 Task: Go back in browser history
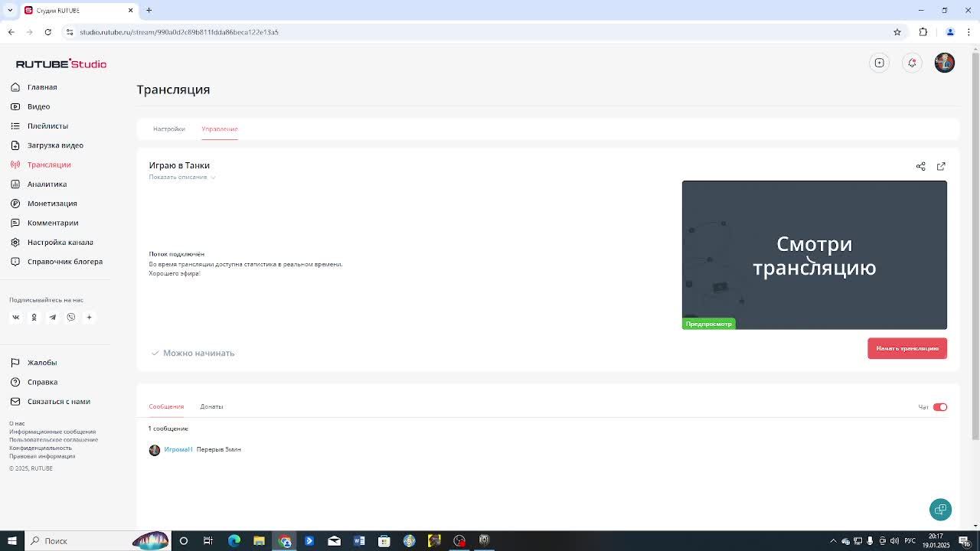(11, 32)
